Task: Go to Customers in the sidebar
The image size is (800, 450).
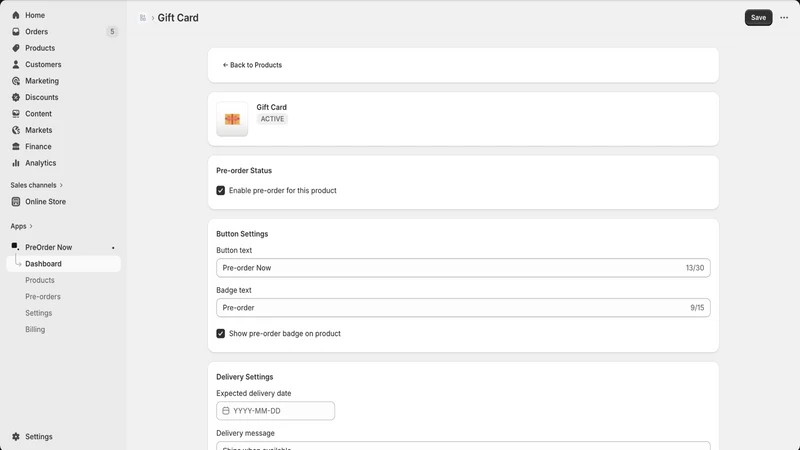Action: 43,64
